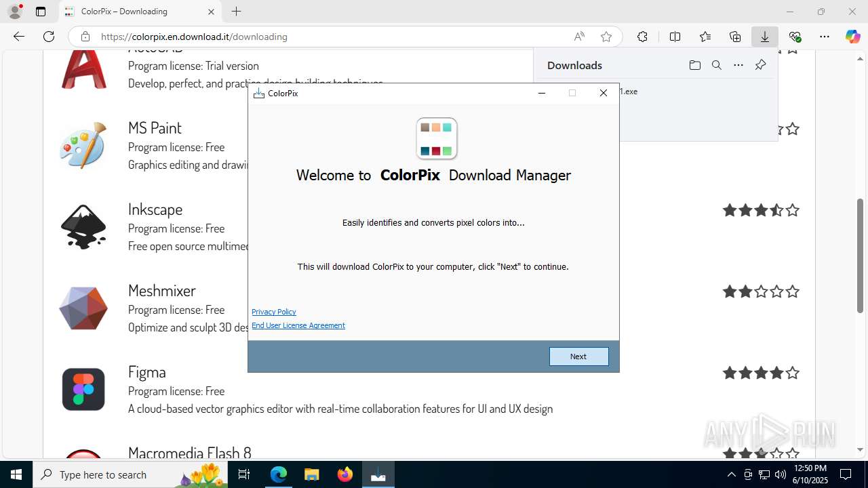Screen dimensions: 868x488
Task: Close the ColorPix – Downloading tab
Action: point(211,12)
